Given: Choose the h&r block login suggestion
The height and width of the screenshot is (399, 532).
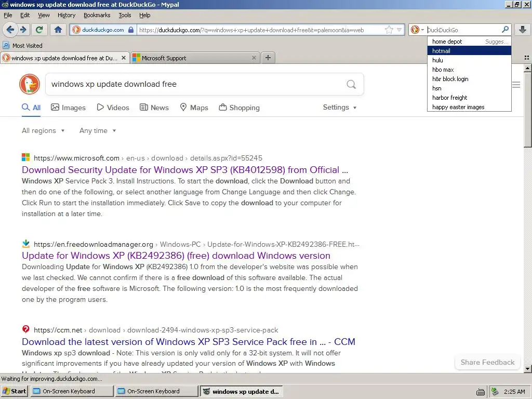Looking at the screenshot, I should [x=469, y=79].
